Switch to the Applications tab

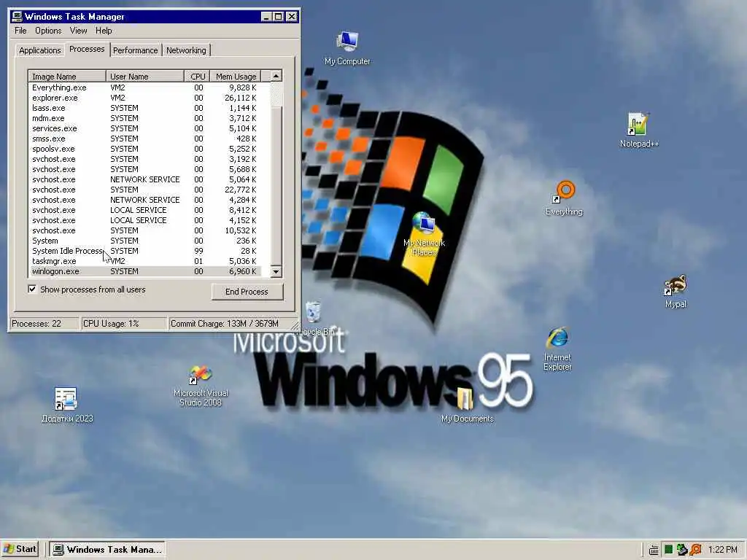pyautogui.click(x=40, y=50)
